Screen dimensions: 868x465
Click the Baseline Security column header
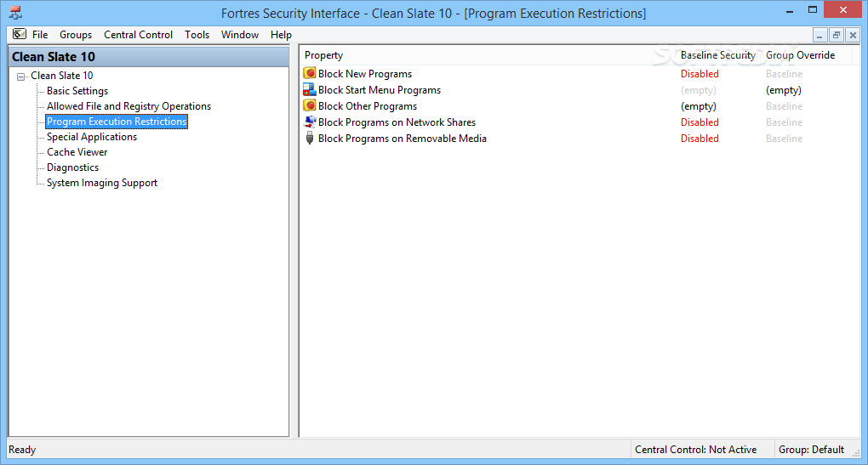pos(718,55)
